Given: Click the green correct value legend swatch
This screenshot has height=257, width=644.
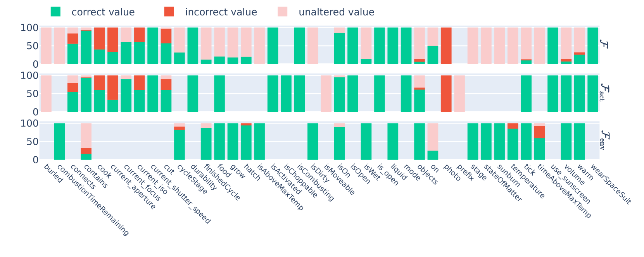Looking at the screenshot, I should click(55, 12).
